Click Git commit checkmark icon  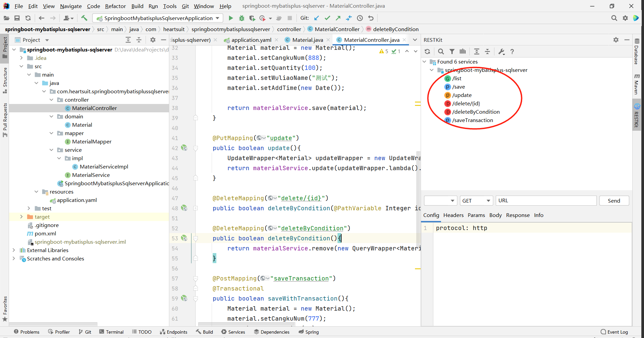tap(327, 18)
